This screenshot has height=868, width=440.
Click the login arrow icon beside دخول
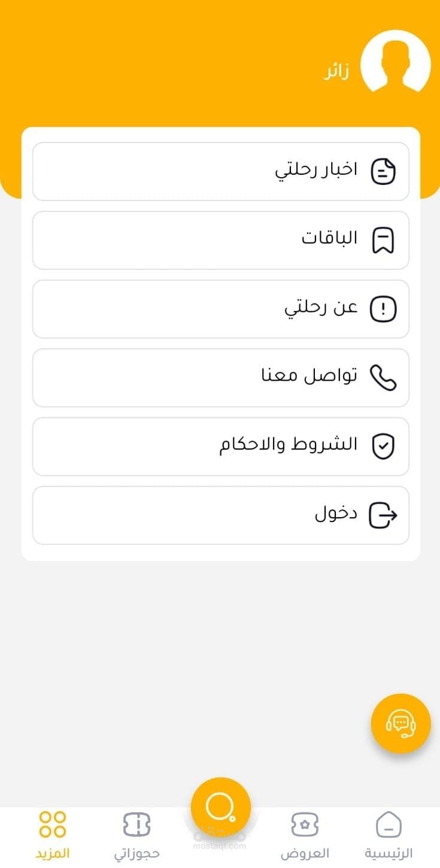click(x=383, y=515)
